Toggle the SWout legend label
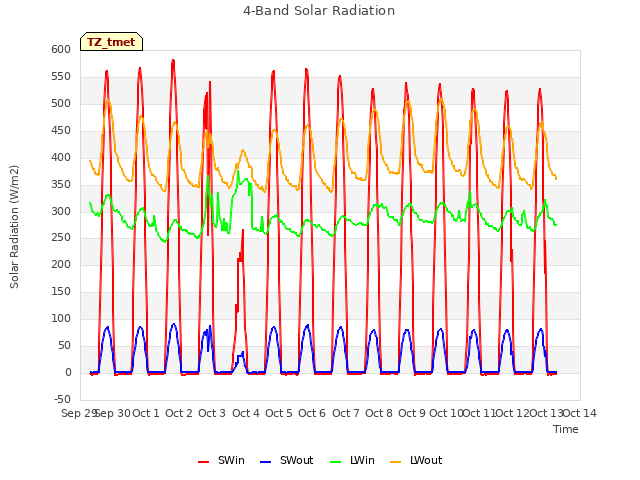This screenshot has width=640, height=480. [296, 460]
